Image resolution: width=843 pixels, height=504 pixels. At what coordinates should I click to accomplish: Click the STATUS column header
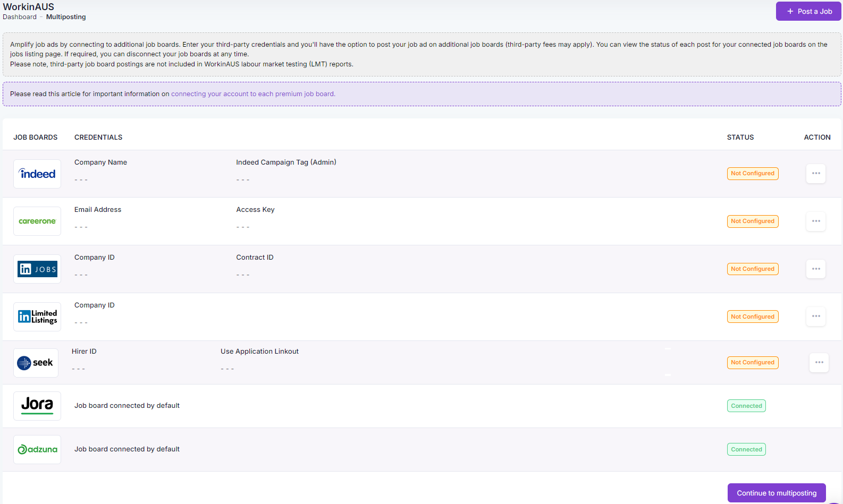[x=740, y=138]
